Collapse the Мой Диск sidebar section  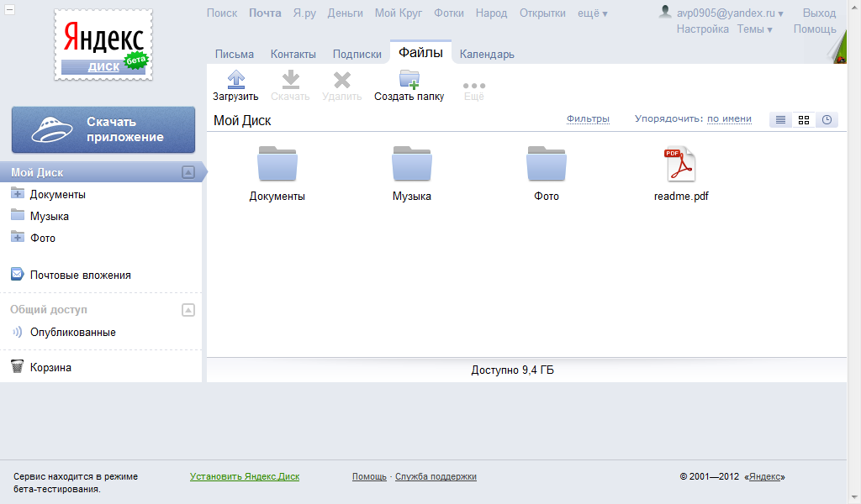(188, 172)
